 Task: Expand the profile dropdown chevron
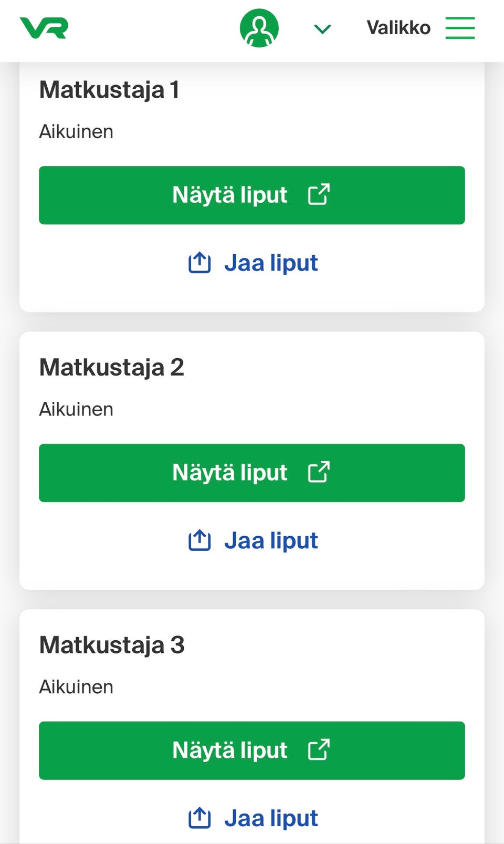pyautogui.click(x=322, y=29)
